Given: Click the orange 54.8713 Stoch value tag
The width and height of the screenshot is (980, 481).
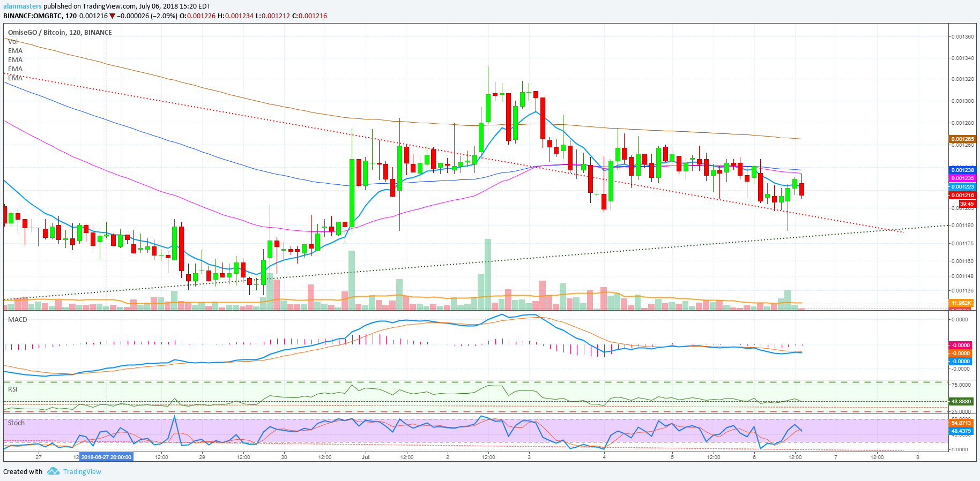Looking at the screenshot, I should (x=962, y=423).
